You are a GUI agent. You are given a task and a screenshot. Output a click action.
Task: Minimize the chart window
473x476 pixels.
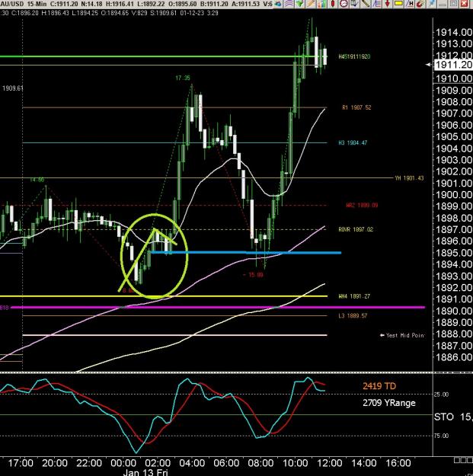point(443,3)
